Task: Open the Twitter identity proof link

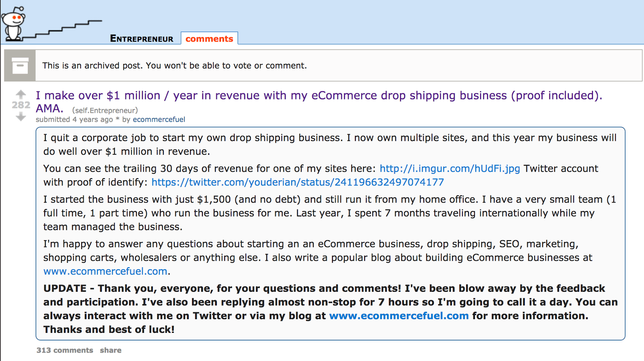Action: (297, 182)
